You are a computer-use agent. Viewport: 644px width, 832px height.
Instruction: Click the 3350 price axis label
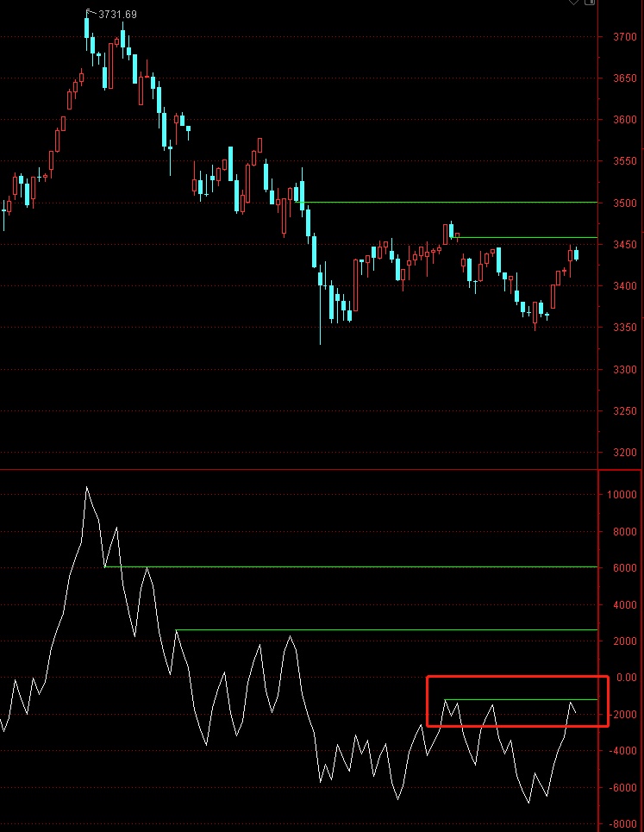pyautogui.click(x=624, y=328)
